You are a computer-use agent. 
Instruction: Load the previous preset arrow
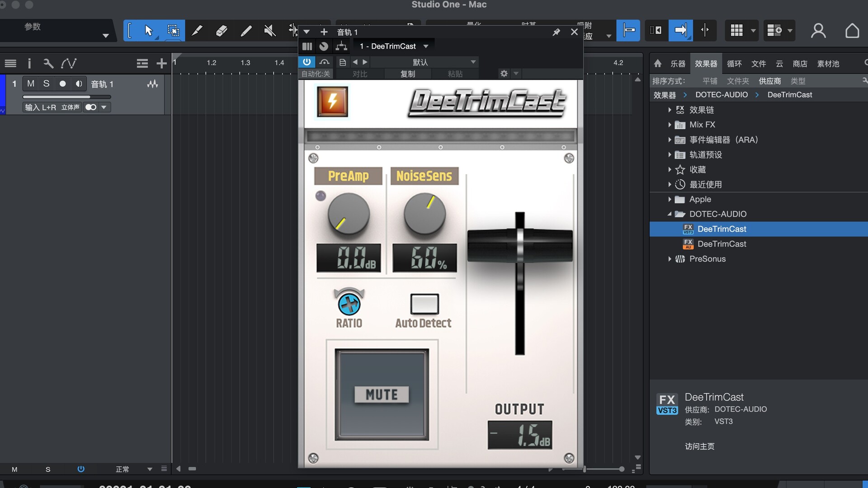355,62
